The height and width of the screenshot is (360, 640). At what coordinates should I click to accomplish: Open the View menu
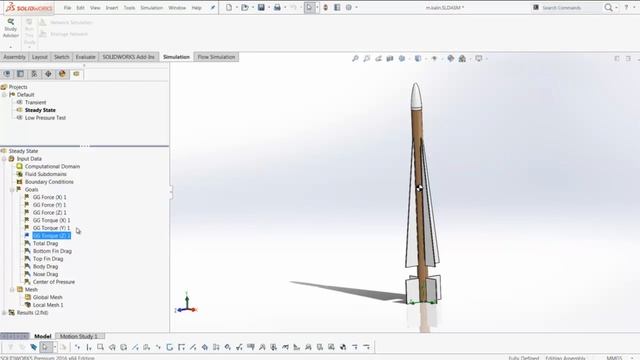click(95, 8)
